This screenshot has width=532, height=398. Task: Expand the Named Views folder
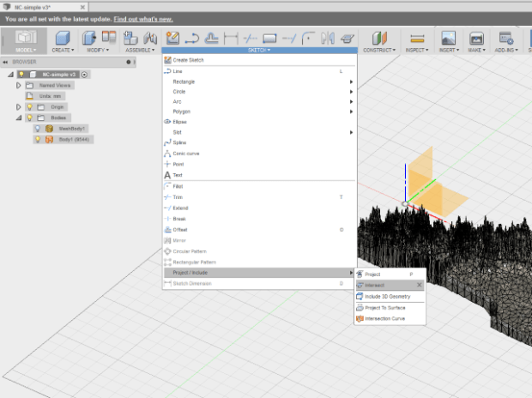click(19, 85)
